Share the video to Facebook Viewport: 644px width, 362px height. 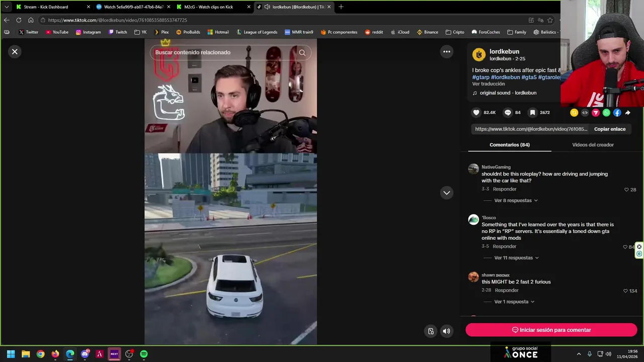(617, 113)
